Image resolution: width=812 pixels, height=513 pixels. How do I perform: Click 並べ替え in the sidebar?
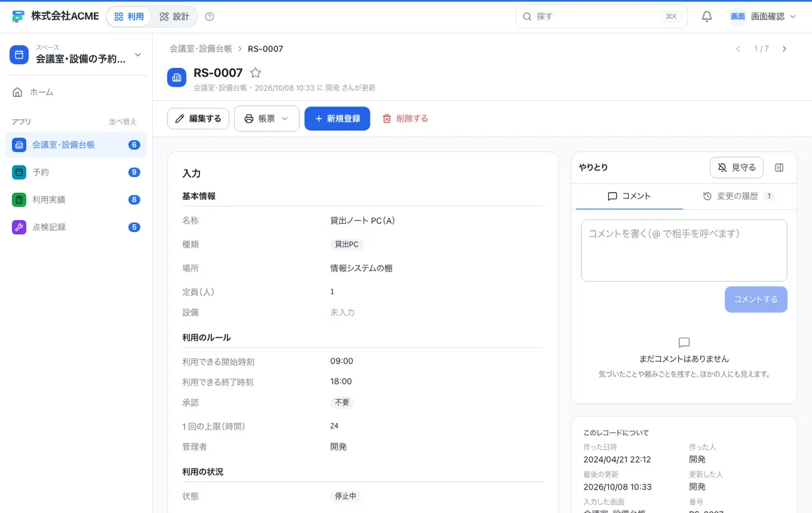click(x=122, y=122)
